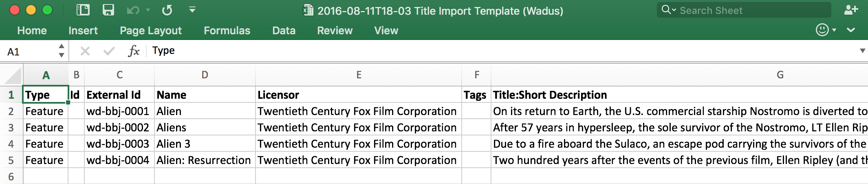Image resolution: width=868 pixels, height=184 pixels.
Task: Collapse the ribbon using the chevron
Action: tap(851, 30)
